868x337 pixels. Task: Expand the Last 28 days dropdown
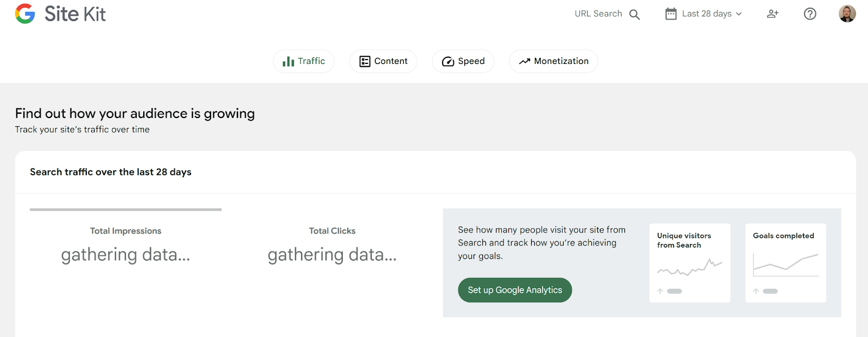[704, 14]
